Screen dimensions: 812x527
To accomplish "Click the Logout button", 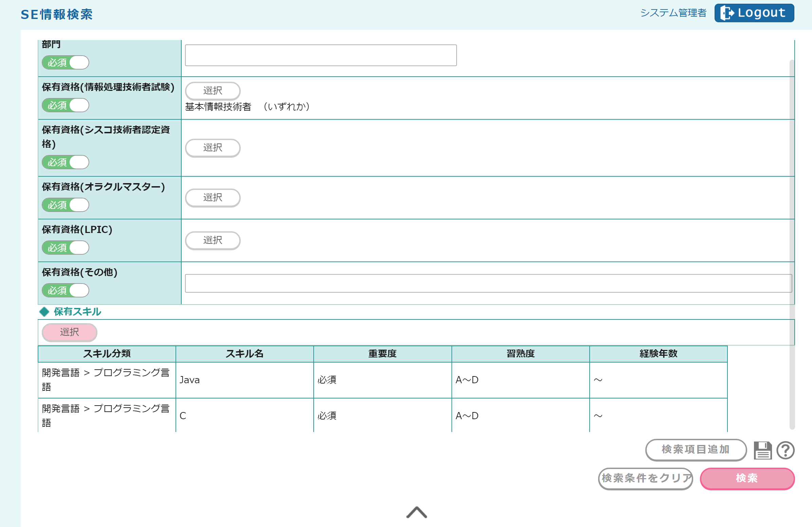I will tap(754, 13).
